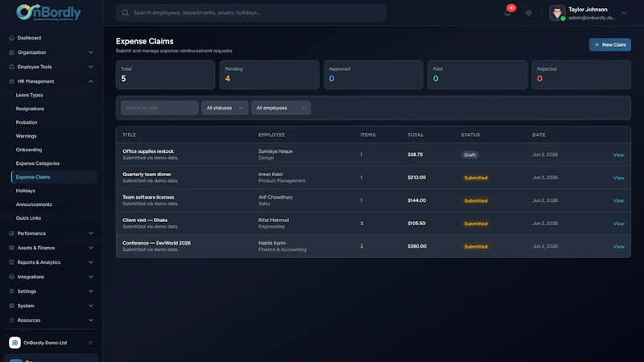Expand the Resources chevron

[91, 320]
